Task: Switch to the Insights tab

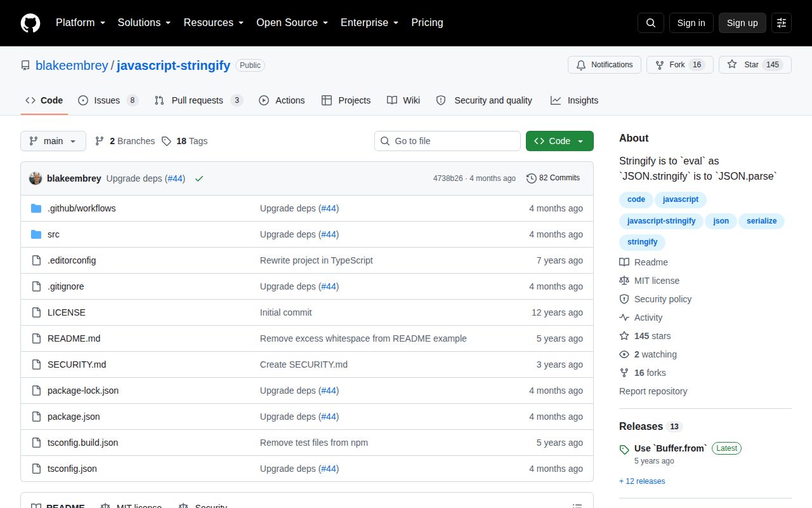Action: (x=574, y=100)
